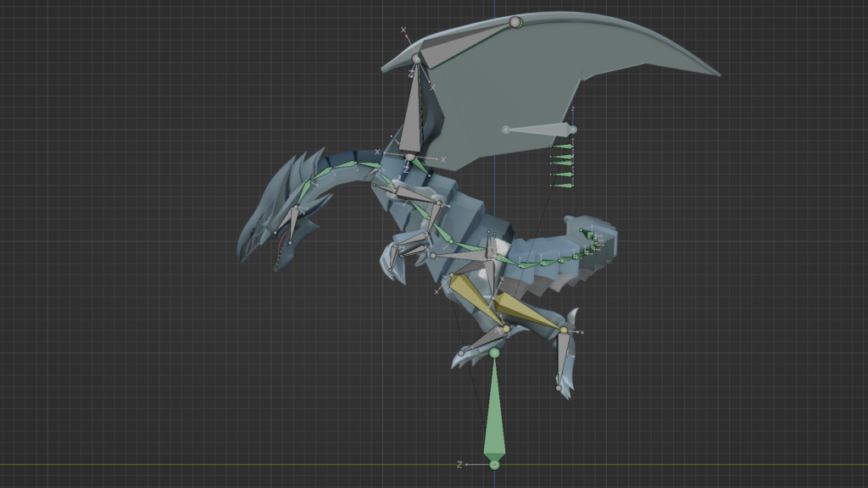This screenshot has width=868, height=488.
Task: Click the root bone's base sphere at the origin
Action: click(494, 465)
